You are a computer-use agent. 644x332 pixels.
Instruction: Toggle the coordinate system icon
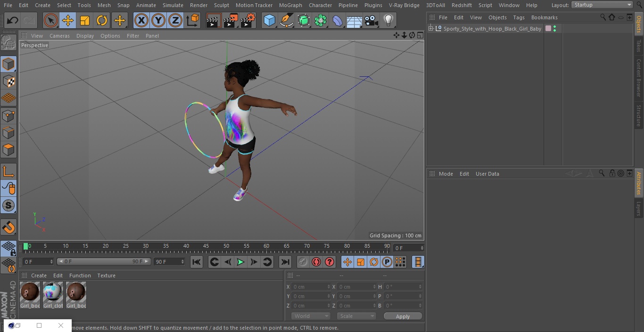pyautogui.click(x=193, y=20)
